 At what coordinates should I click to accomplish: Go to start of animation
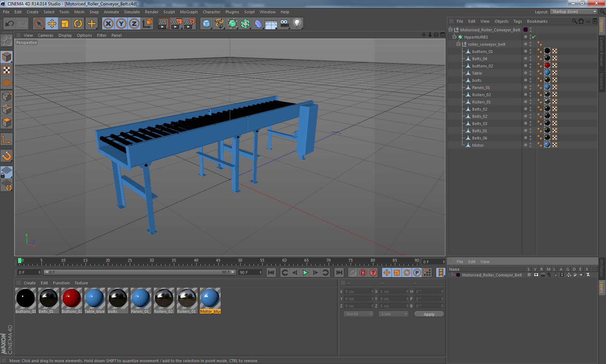271,272
